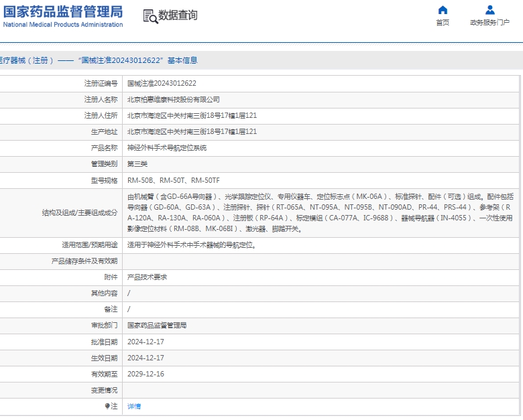This screenshot has height=420, width=523.
Task: Click the 生产地址 address value
Action: pyautogui.click(x=192, y=131)
